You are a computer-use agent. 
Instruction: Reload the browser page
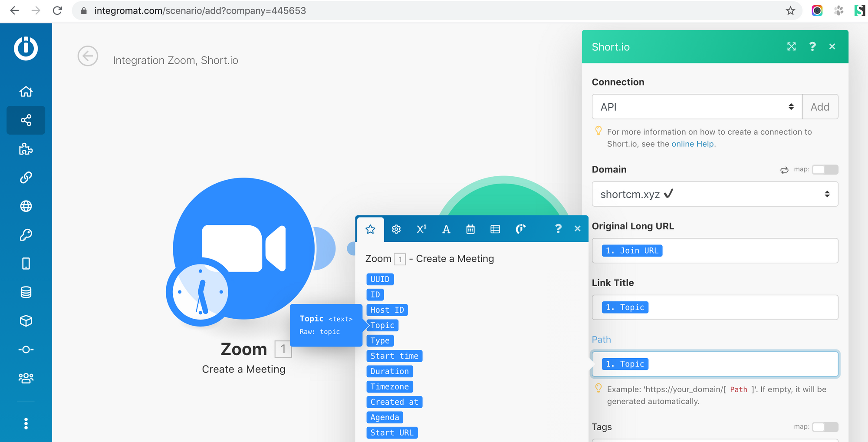click(57, 10)
